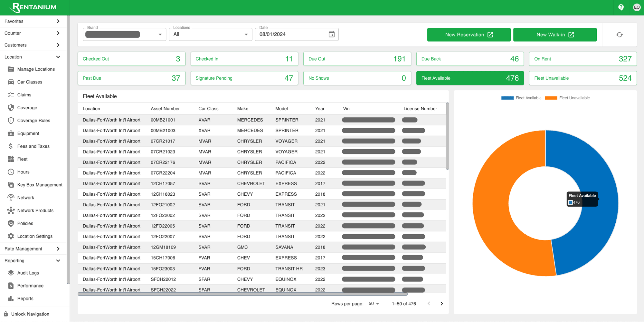Toggle the Fleet Available chart legend
Image resolution: width=644 pixels, height=322 pixels.
click(521, 98)
